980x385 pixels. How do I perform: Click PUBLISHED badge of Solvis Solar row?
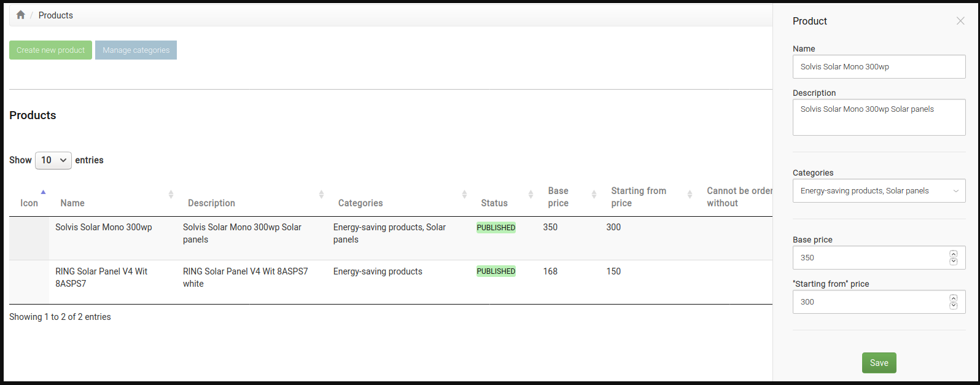[496, 227]
